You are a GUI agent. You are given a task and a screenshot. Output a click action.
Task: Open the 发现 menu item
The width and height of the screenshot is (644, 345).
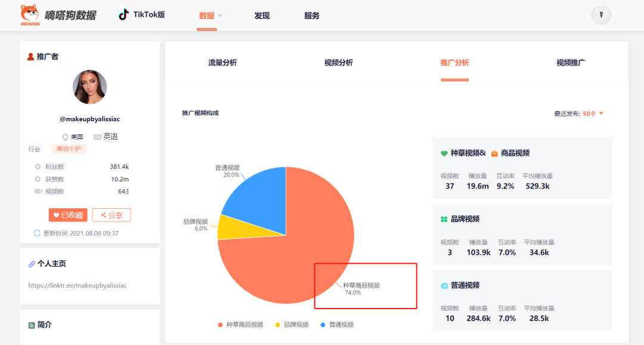tap(262, 15)
